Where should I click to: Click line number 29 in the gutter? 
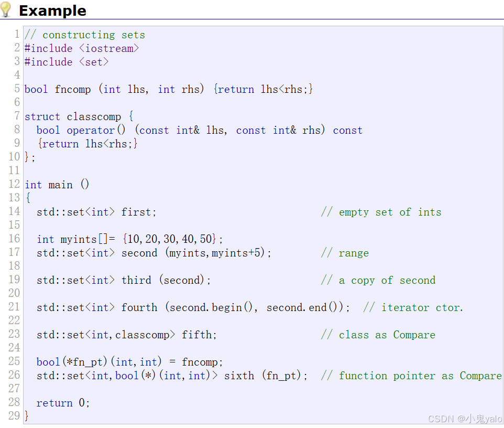(14, 415)
